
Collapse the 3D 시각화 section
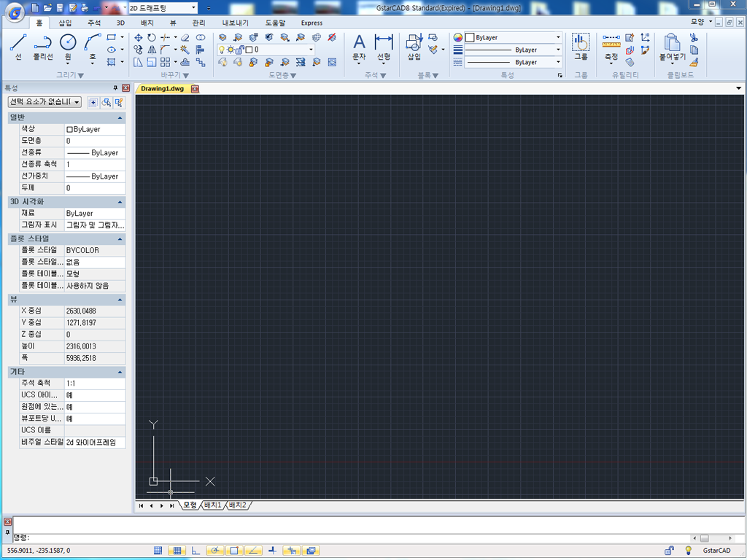click(x=120, y=202)
